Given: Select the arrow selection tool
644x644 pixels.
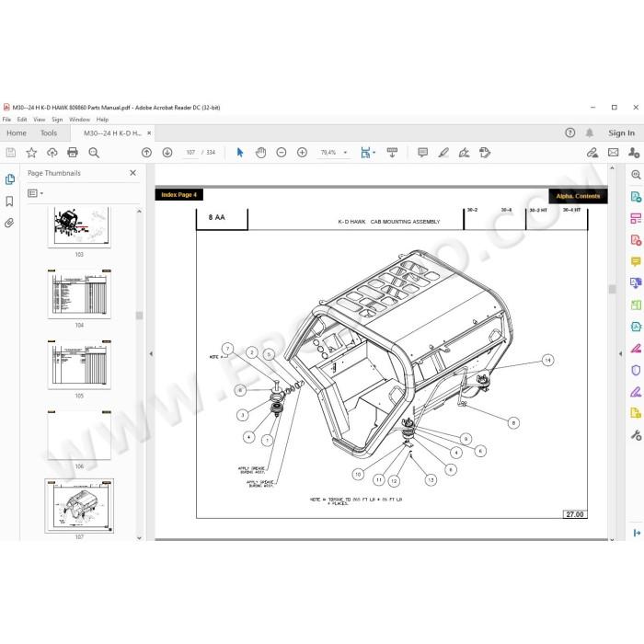Looking at the screenshot, I should coord(240,153).
